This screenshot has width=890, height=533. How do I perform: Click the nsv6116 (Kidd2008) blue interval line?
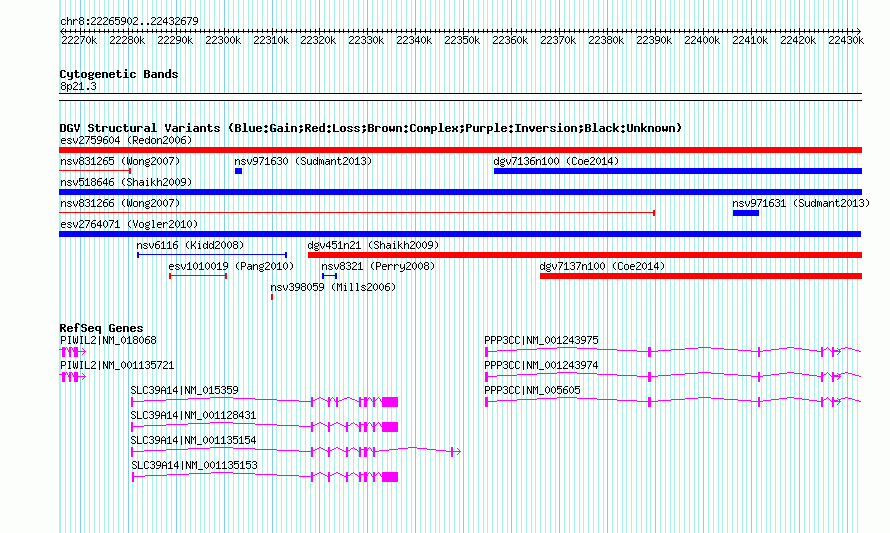(212, 255)
